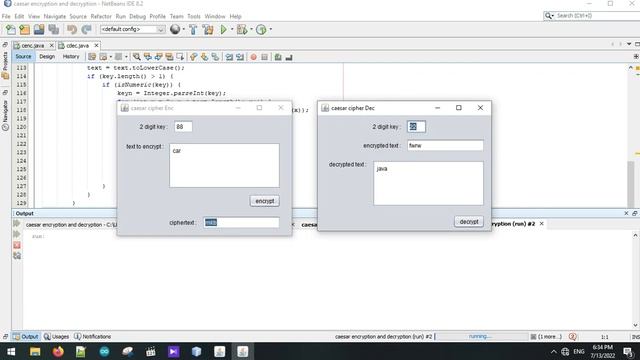Screen dimensions: 640x360
Task: Click the ciphertext field
Action: [x=241, y=222]
